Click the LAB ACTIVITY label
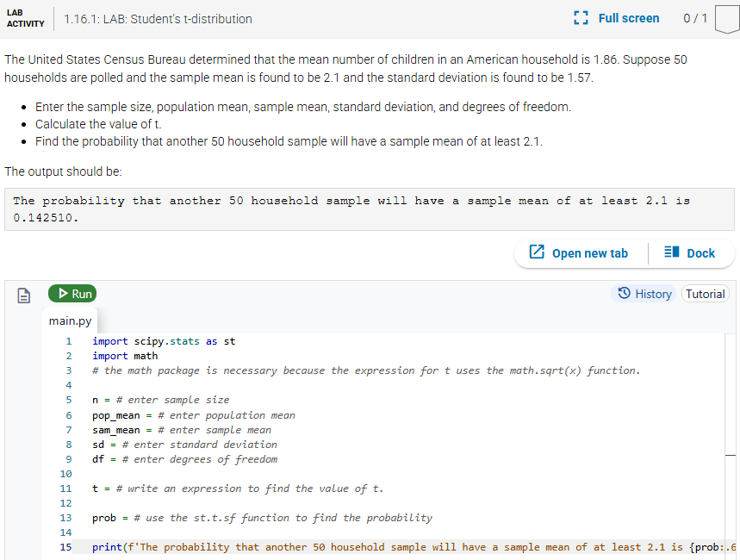 [x=26, y=18]
